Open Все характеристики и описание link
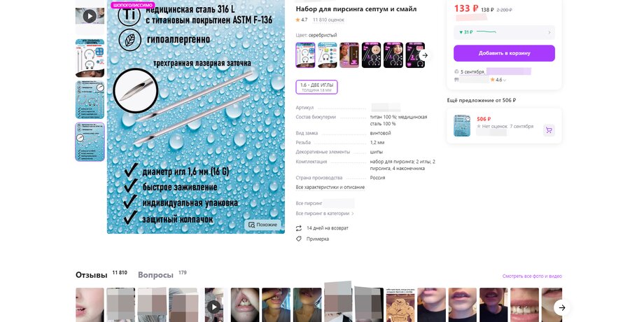Screen dimensions: 644x322 coord(330,188)
